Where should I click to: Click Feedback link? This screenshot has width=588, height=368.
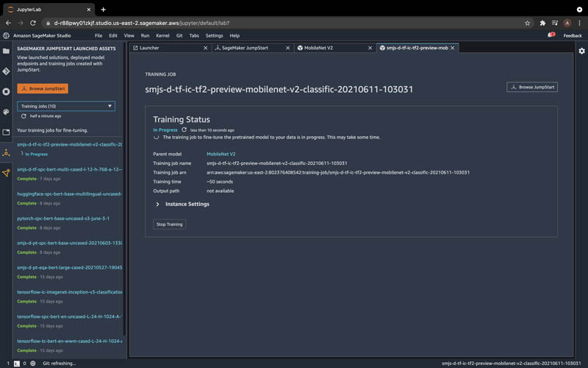pos(573,35)
